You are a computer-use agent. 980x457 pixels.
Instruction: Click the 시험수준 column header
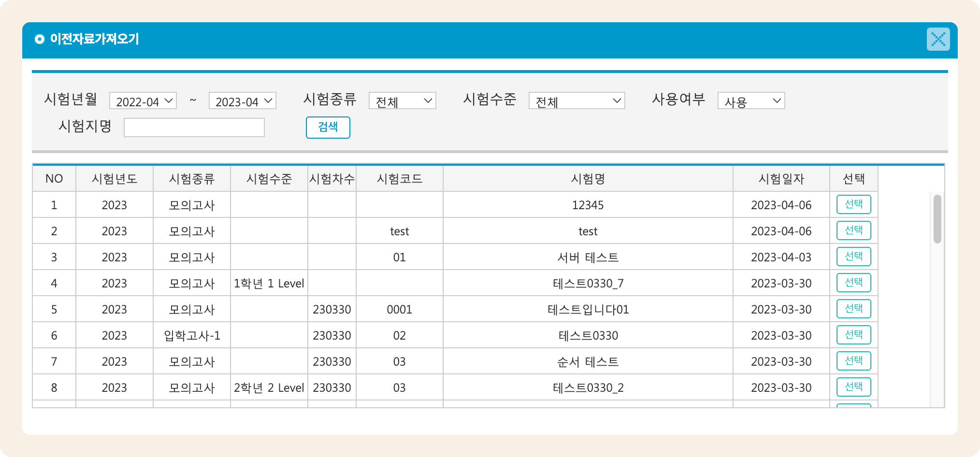[x=269, y=179]
